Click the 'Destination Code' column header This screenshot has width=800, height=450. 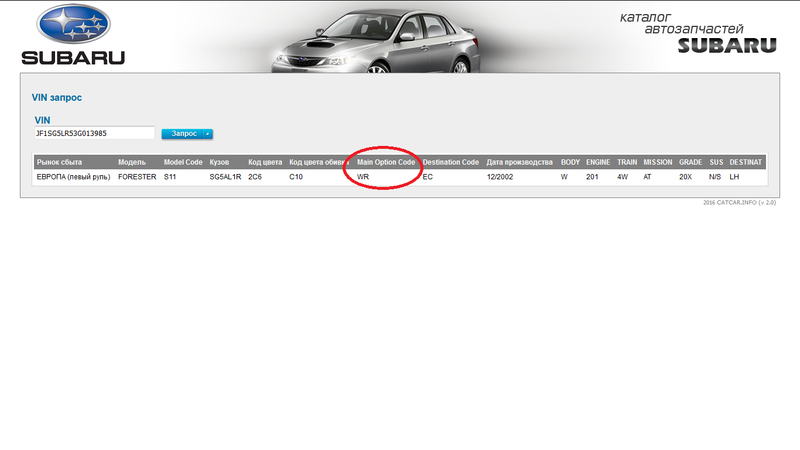[451, 162]
